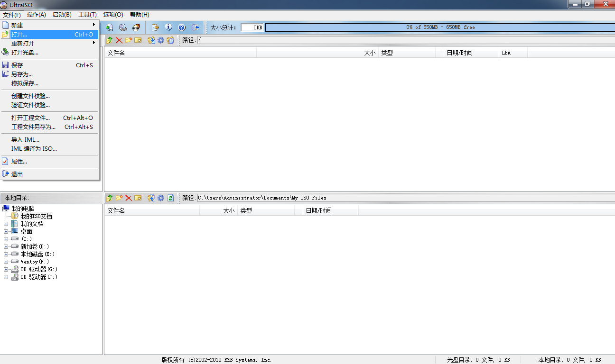Sort image pane by 类型 column header

[407, 53]
